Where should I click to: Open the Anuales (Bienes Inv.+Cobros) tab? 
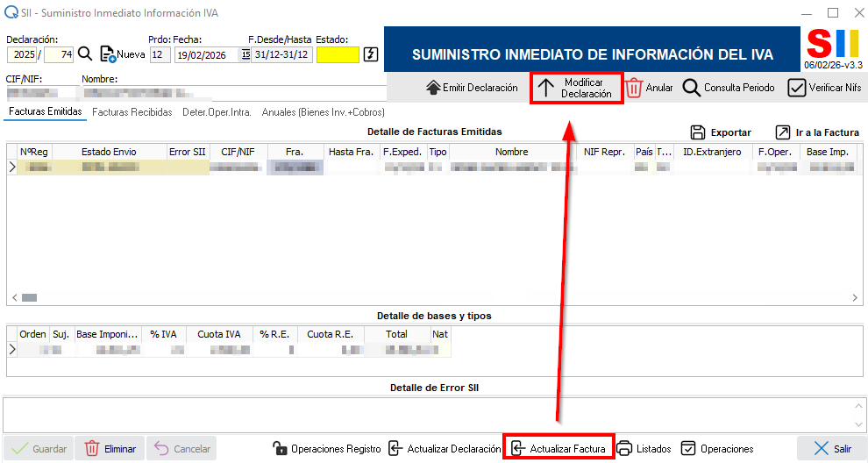coord(324,112)
